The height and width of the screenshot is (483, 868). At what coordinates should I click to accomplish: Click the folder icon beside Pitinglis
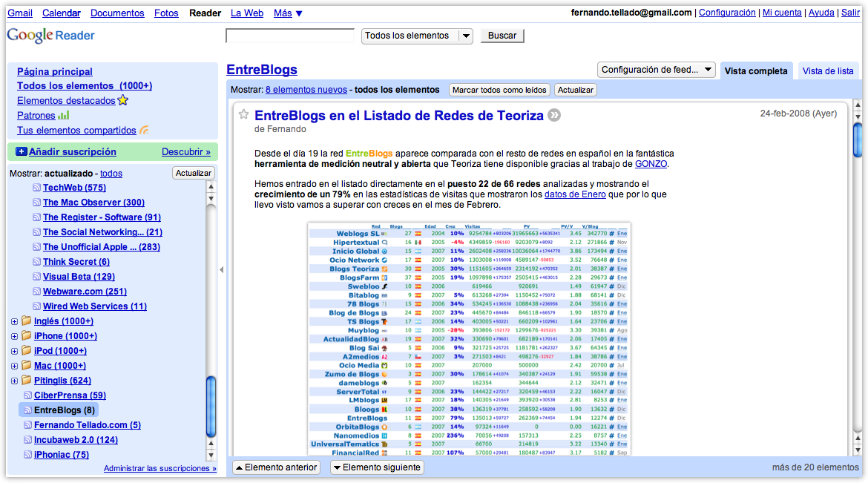point(26,381)
